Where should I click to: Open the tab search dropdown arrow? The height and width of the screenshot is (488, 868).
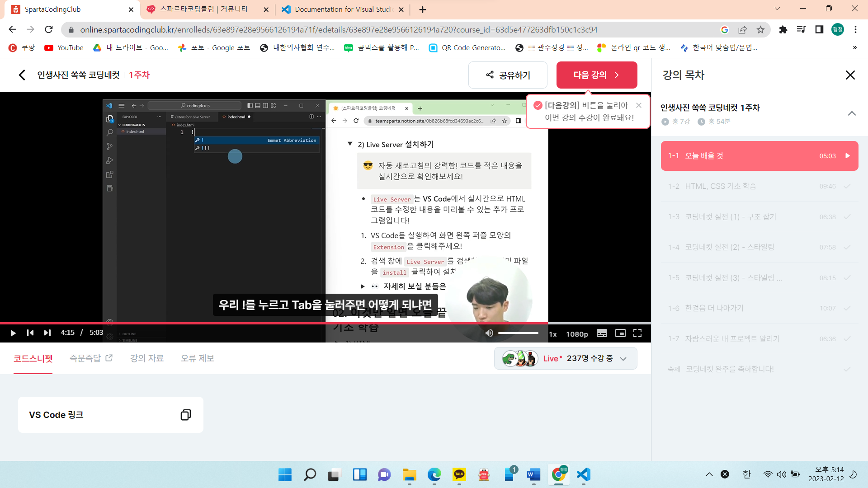(777, 9)
